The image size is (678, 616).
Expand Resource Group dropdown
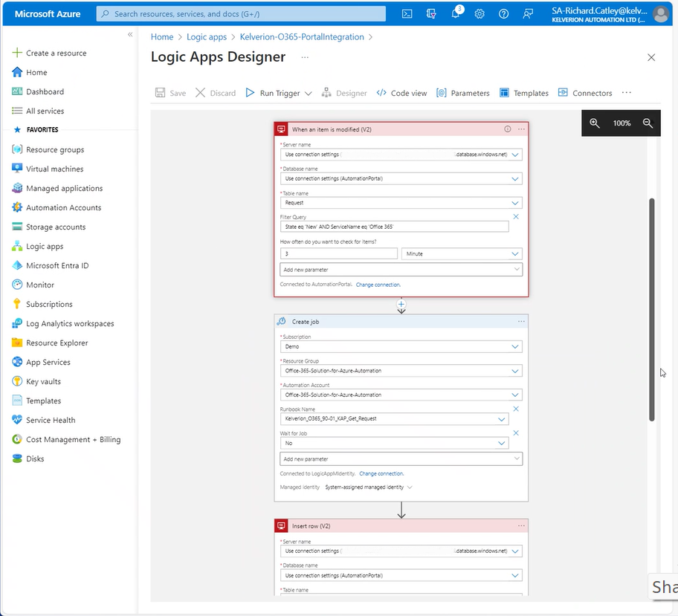[x=514, y=371]
